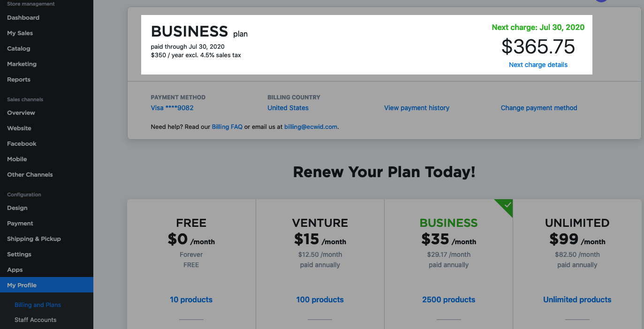Click the billing@ecwid.com email link
This screenshot has height=329, width=644.
pos(311,127)
